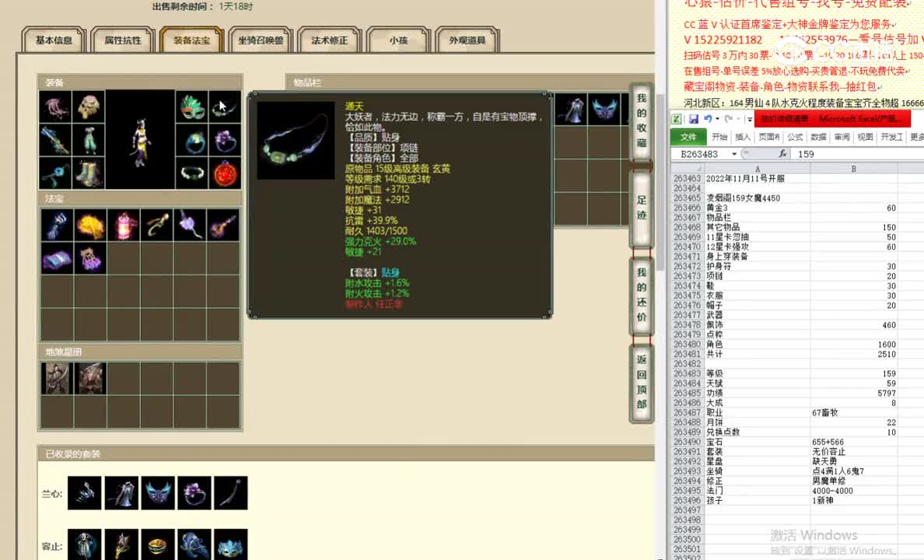Click the fx insert function button
Screen dimensions: 924x560
point(782,154)
